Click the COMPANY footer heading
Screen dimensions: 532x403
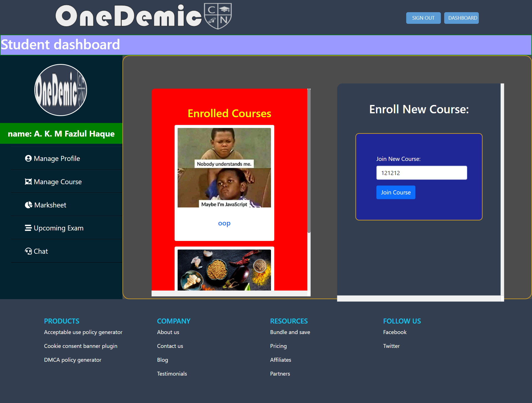174,321
